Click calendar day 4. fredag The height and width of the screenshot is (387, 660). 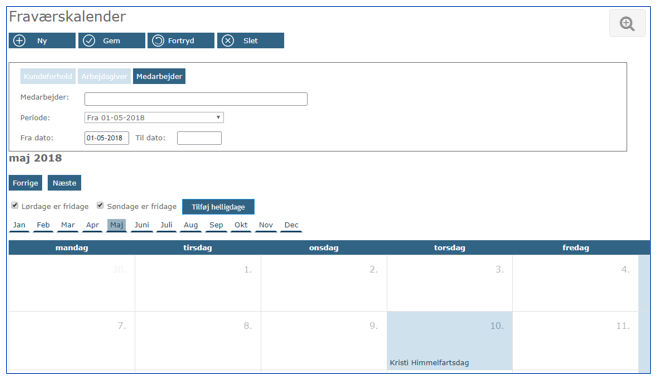[575, 283]
